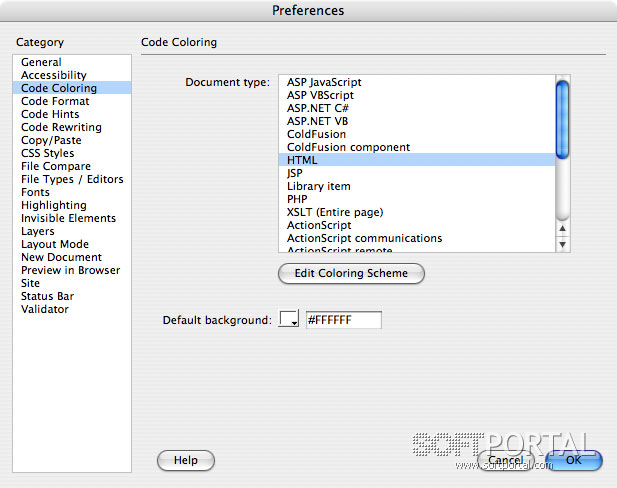Confirm with the OK button
This screenshot has height=488, width=617.
[x=573, y=461]
